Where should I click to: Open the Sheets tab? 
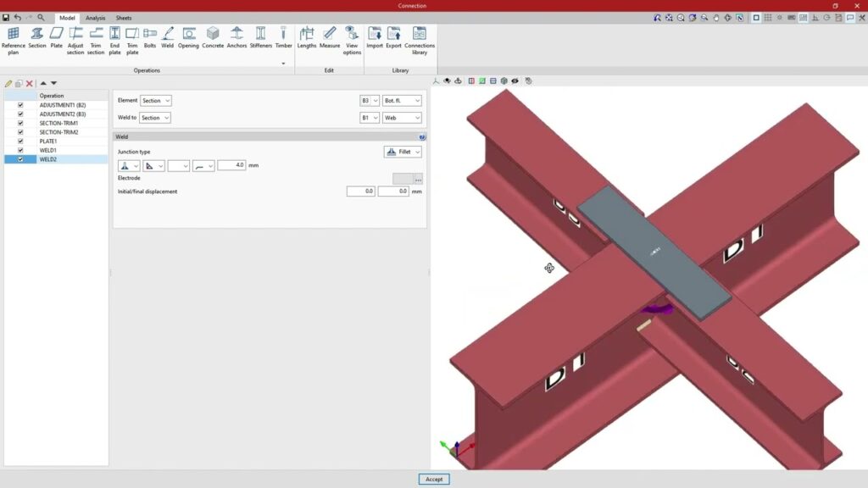pos(124,18)
